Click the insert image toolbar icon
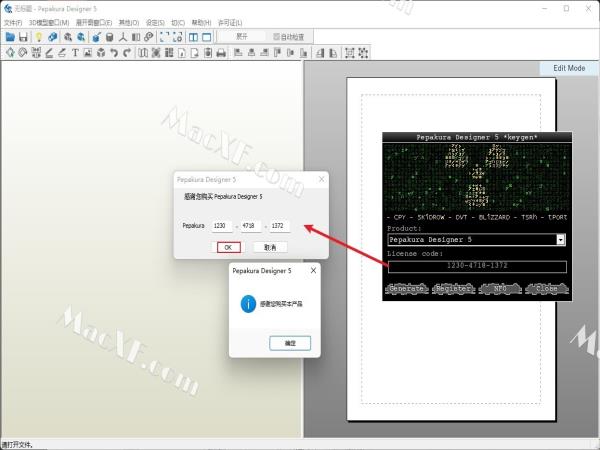 (x=88, y=52)
